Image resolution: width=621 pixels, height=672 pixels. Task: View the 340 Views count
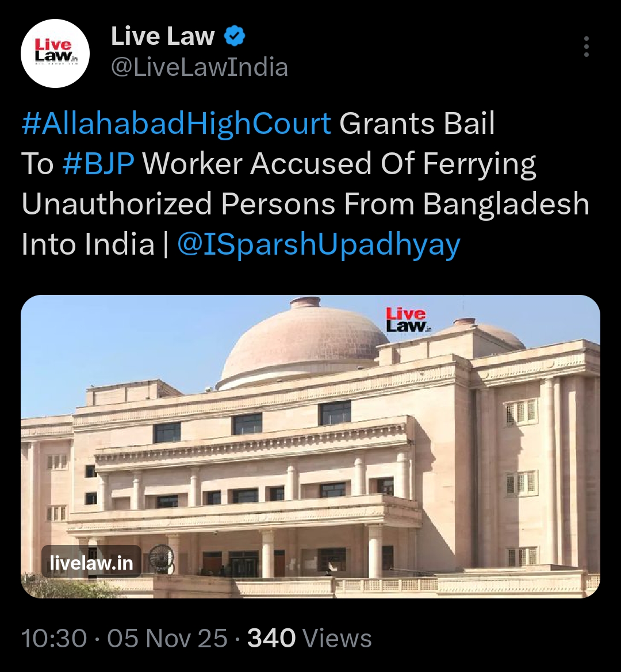coord(309,638)
